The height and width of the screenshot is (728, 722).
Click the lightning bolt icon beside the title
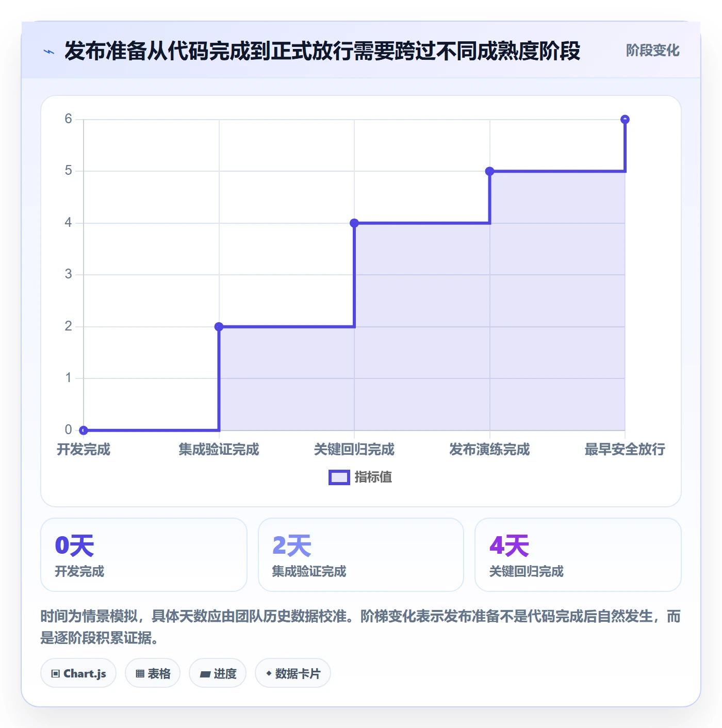pyautogui.click(x=49, y=52)
